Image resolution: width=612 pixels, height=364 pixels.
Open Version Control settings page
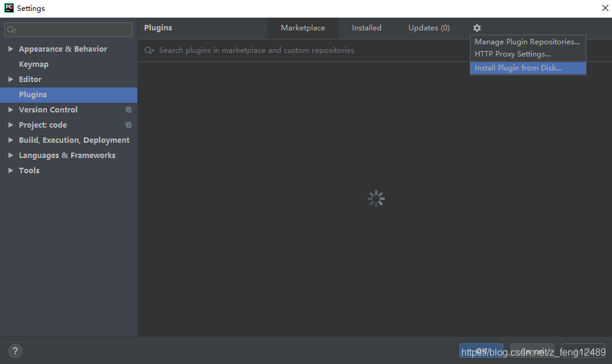tap(48, 109)
